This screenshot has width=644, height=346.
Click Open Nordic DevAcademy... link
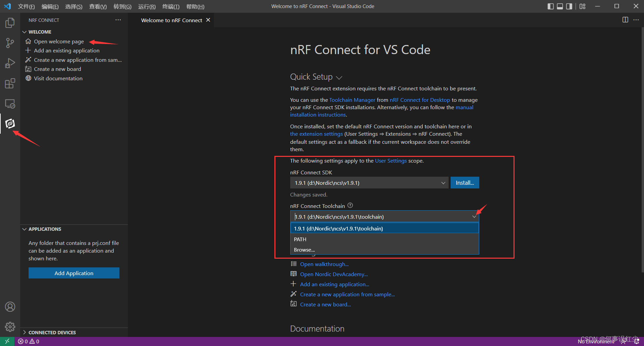click(334, 274)
